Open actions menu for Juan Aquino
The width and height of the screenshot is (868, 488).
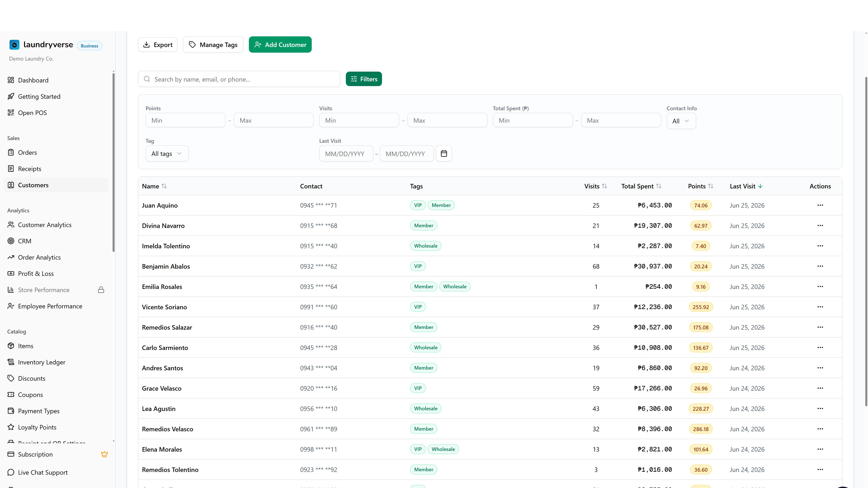pos(820,205)
